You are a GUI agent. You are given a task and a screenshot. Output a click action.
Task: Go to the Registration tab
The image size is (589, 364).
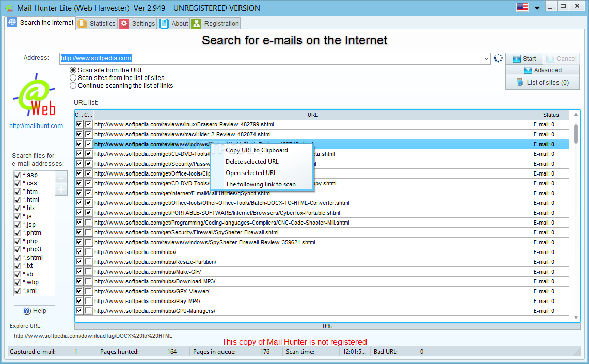pos(215,23)
